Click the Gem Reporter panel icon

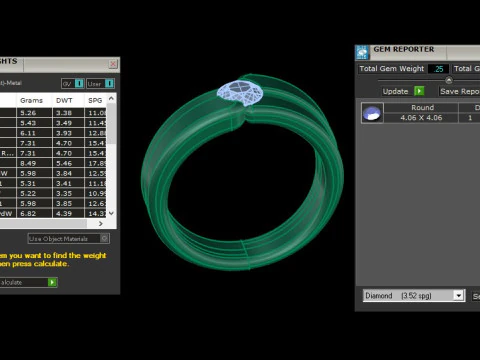click(x=362, y=53)
